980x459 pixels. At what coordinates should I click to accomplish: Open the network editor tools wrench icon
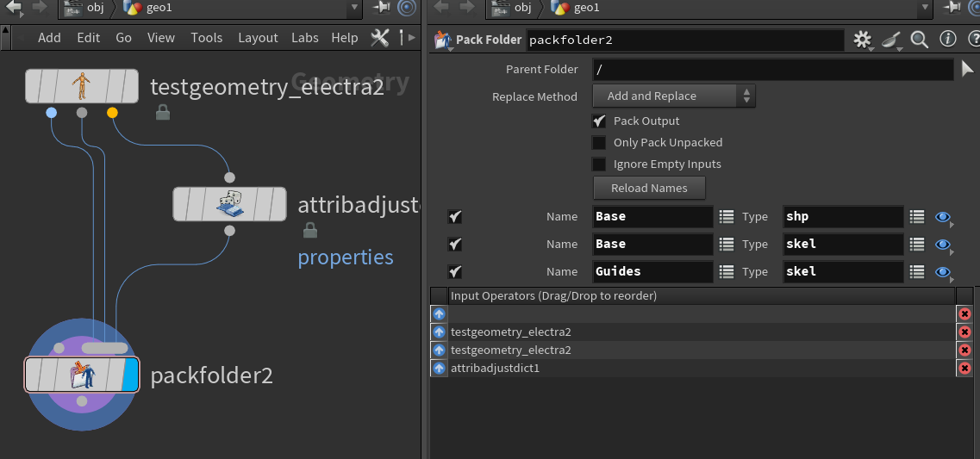(x=380, y=38)
